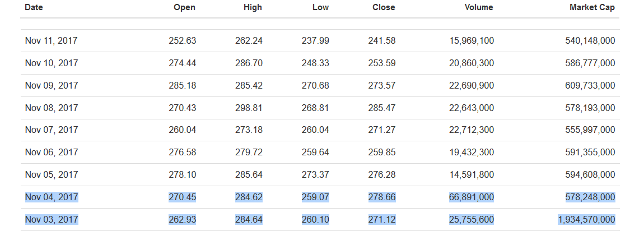
Task: Select the 260.04 open price on Nov 07
Action: 183,130
